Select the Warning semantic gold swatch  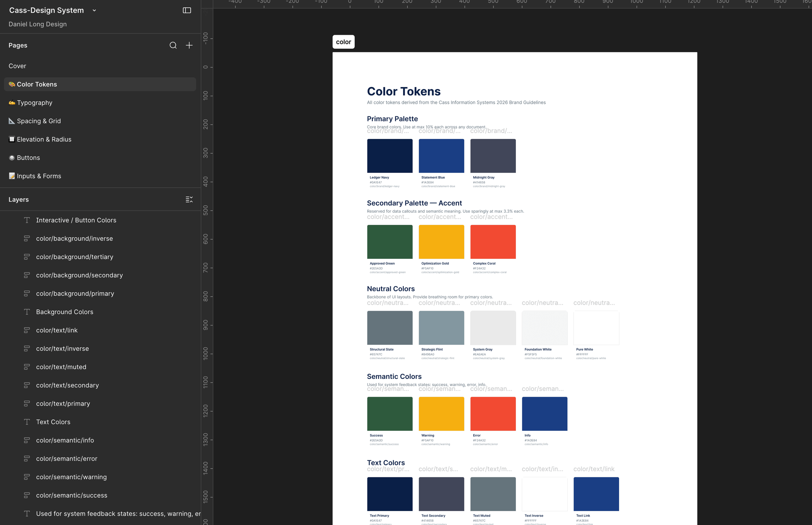(441, 414)
